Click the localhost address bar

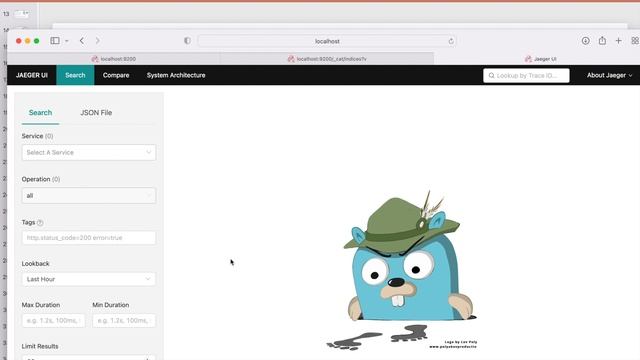pos(327,41)
